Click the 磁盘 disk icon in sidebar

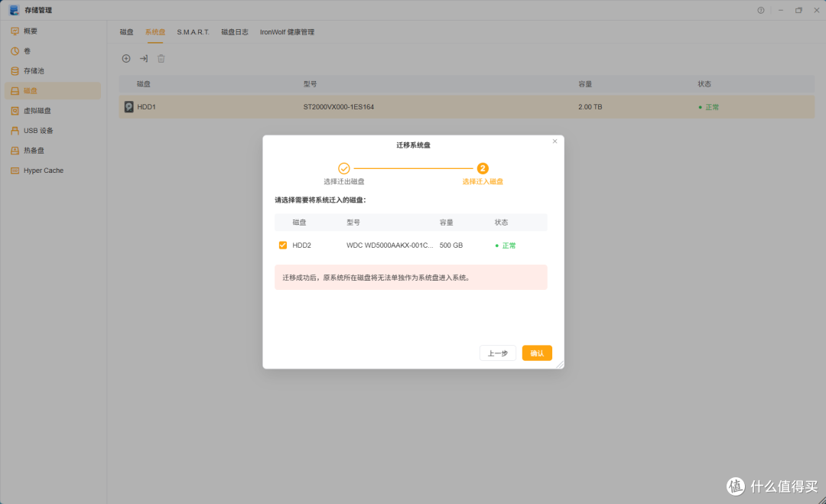pos(15,91)
